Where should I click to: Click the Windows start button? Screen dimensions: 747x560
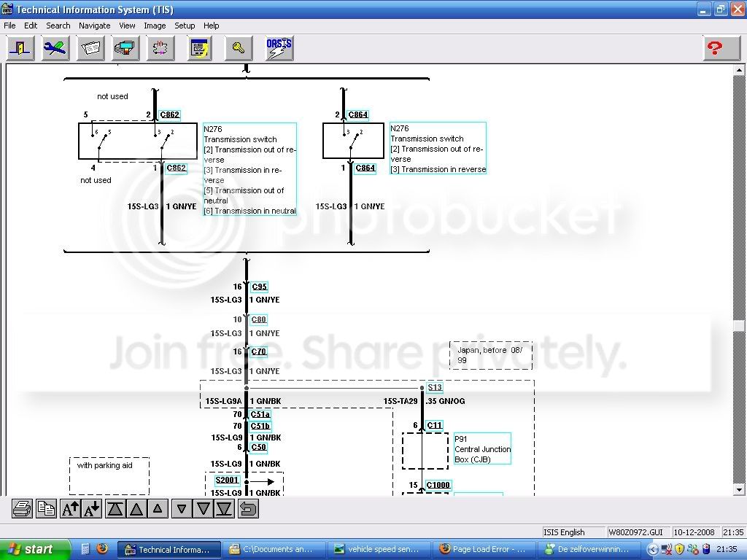(35, 550)
